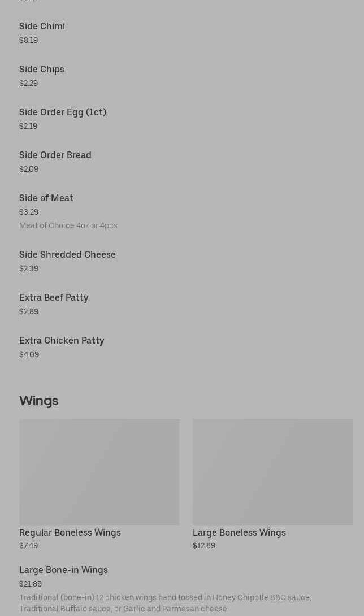
Task: Add Extra Beef Patty item
Action: pos(54,297)
